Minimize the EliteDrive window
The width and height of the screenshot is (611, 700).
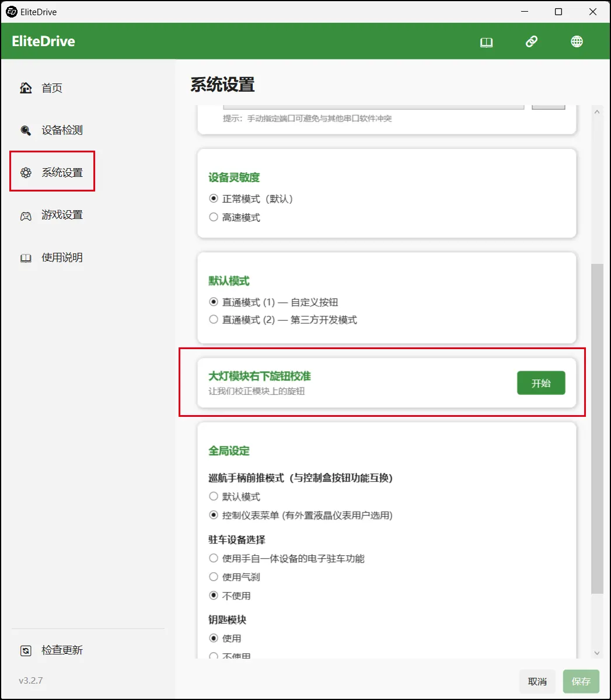[525, 12]
